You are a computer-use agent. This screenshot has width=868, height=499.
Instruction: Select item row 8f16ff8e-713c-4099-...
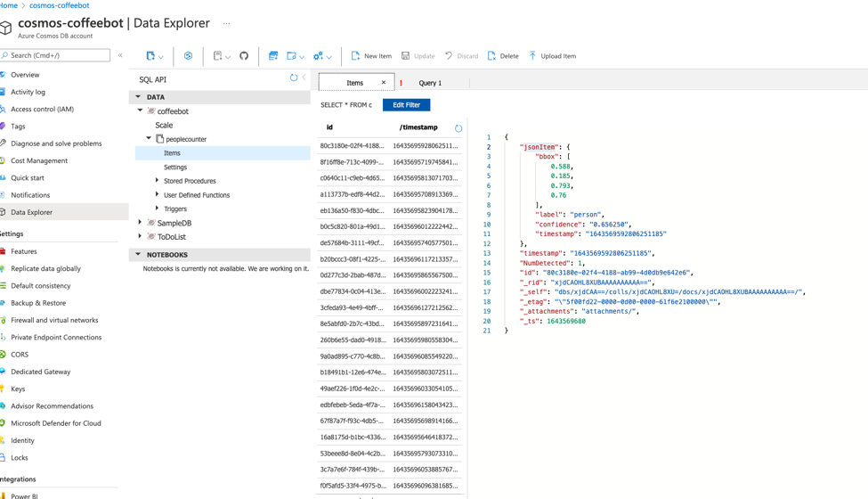[x=389, y=162]
